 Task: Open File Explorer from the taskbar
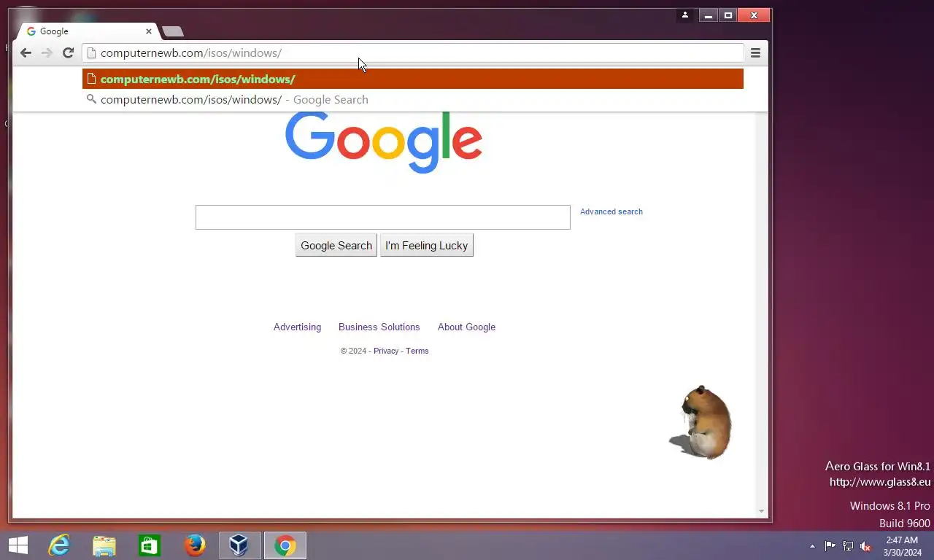pos(104,545)
